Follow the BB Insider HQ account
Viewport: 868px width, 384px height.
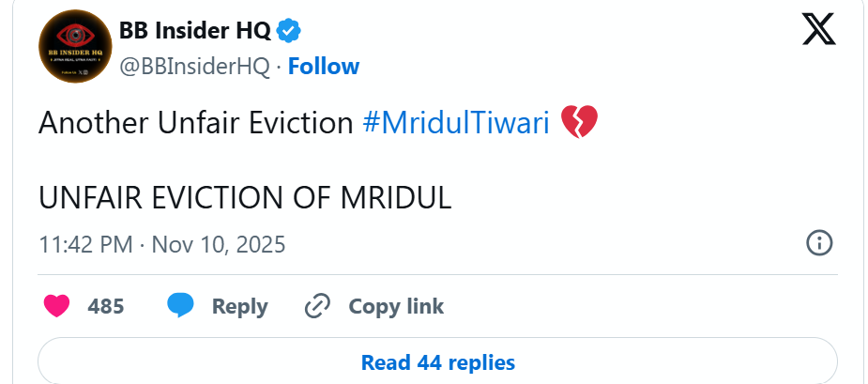click(324, 67)
